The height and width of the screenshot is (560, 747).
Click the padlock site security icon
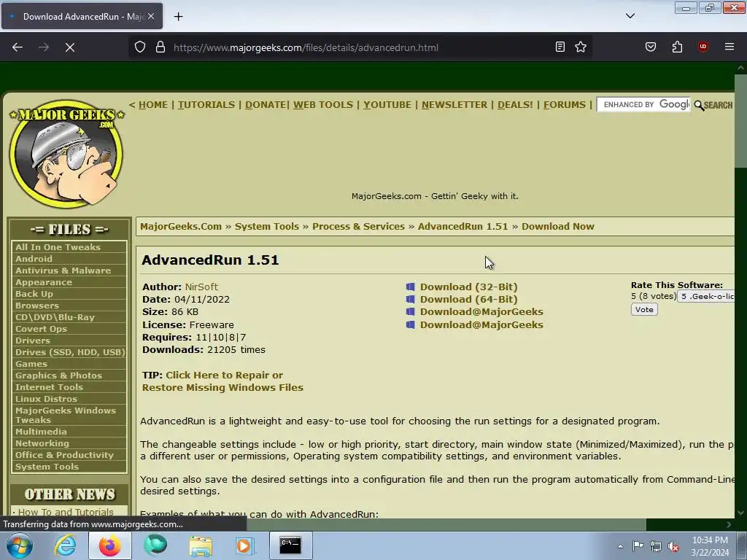[160, 47]
